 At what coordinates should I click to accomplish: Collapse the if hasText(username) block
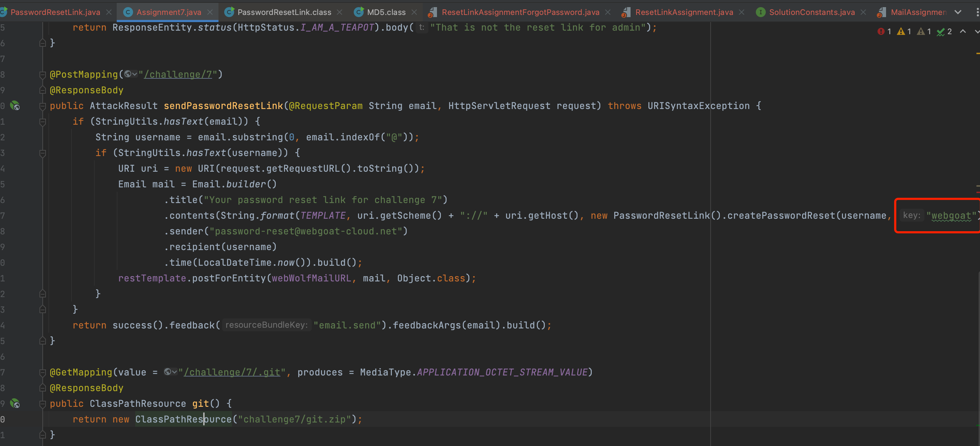tap(43, 153)
